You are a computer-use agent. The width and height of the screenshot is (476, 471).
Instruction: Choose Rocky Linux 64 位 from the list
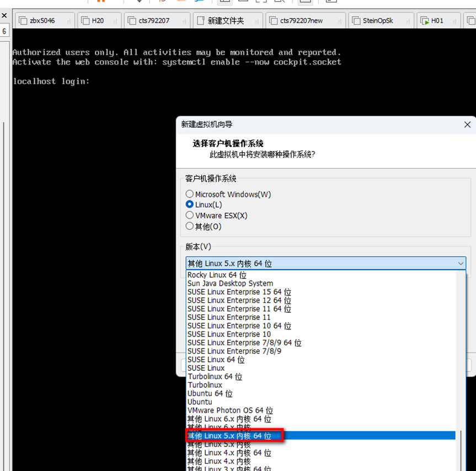click(321, 275)
